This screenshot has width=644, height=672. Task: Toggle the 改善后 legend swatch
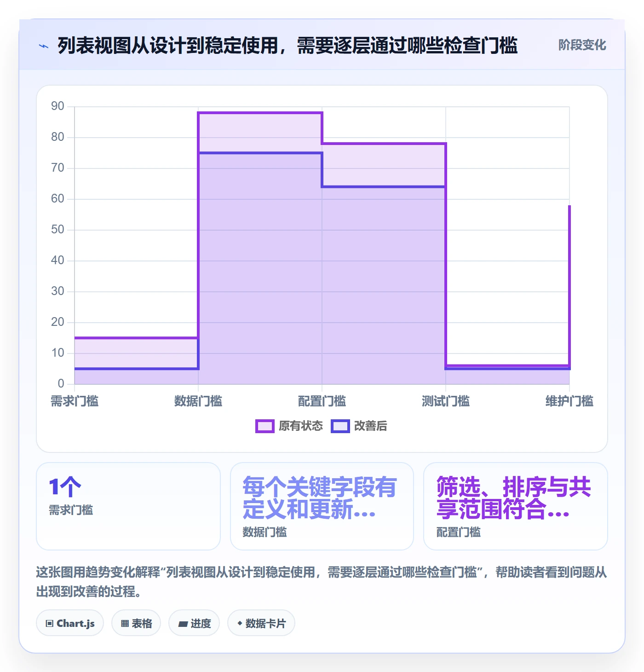(x=340, y=426)
